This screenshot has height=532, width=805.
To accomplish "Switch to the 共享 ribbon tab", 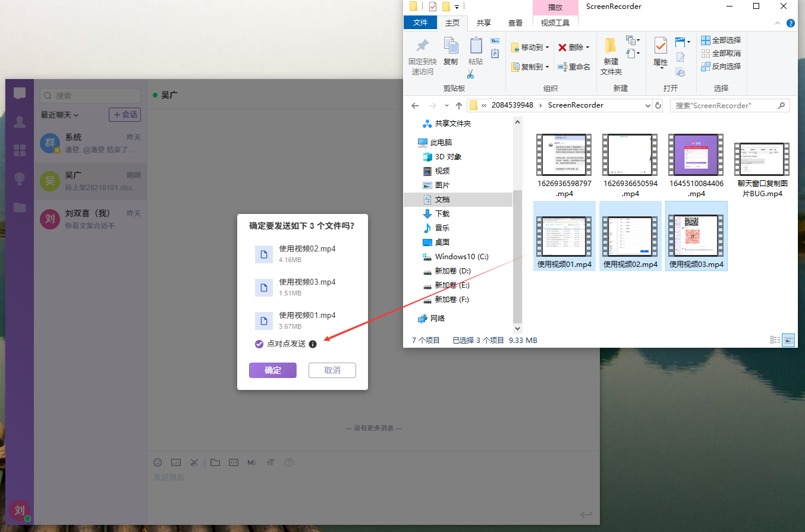I will [484, 23].
